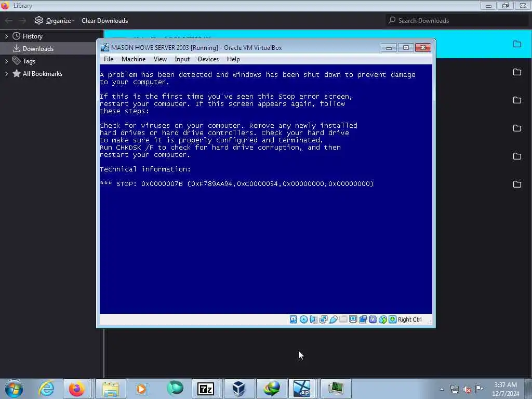This screenshot has height=399, width=532.
Task: Open the Action Center flag in the tray
Action: pyautogui.click(x=479, y=389)
